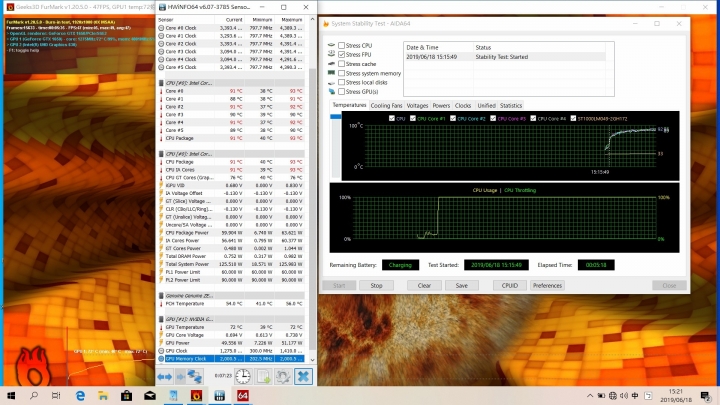Enable Stress CPU checkbox
This screenshot has width=720, height=405.
coord(342,45)
